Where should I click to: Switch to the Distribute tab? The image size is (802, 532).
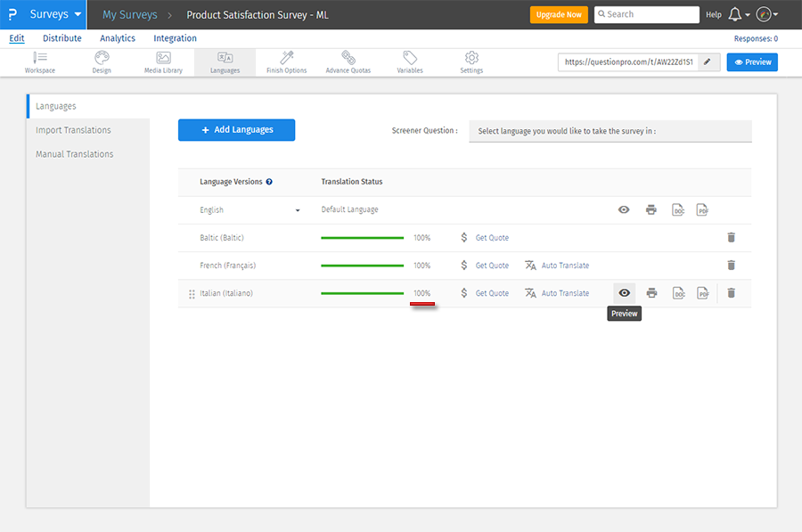[61, 38]
